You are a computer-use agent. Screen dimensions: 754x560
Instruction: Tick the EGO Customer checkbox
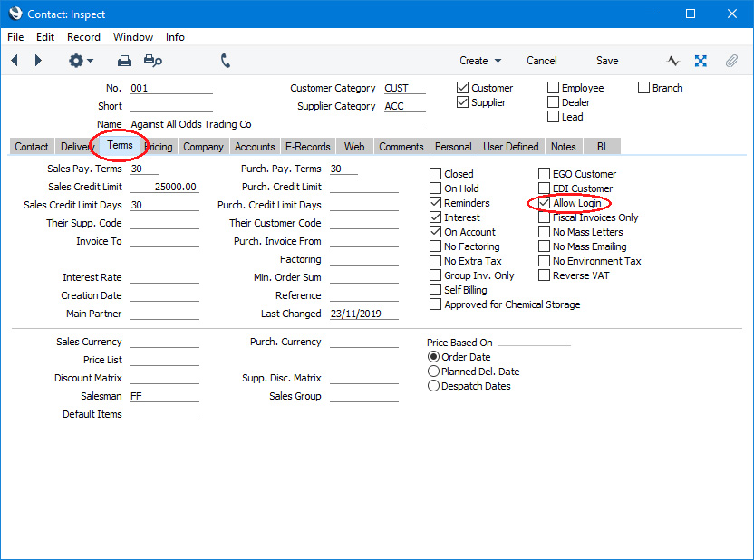544,174
